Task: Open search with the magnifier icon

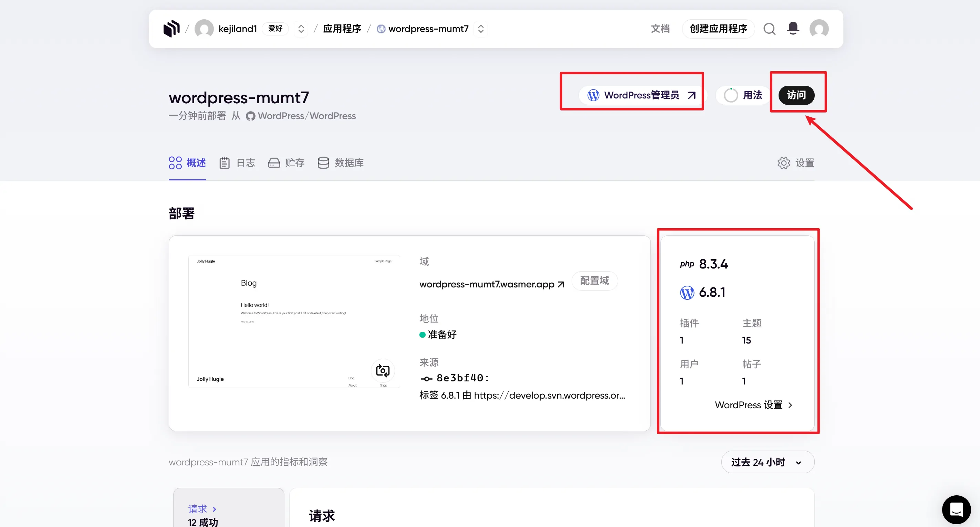Action: 769,29
